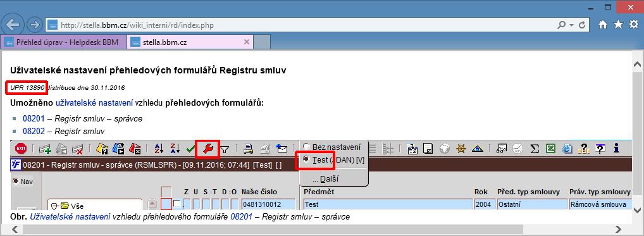This screenshot has width=644, height=236.
Task: Click the 'Ostatní' contract type field
Action: (532, 204)
